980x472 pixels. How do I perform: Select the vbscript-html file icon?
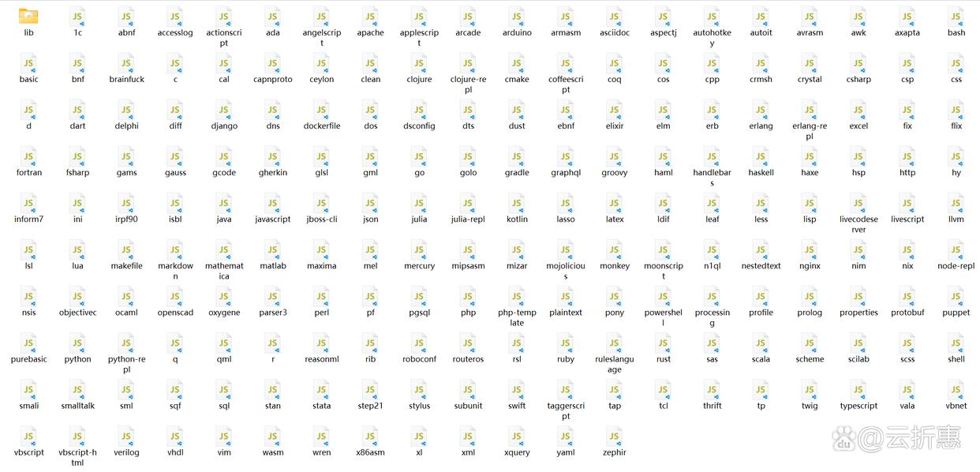[x=77, y=436]
